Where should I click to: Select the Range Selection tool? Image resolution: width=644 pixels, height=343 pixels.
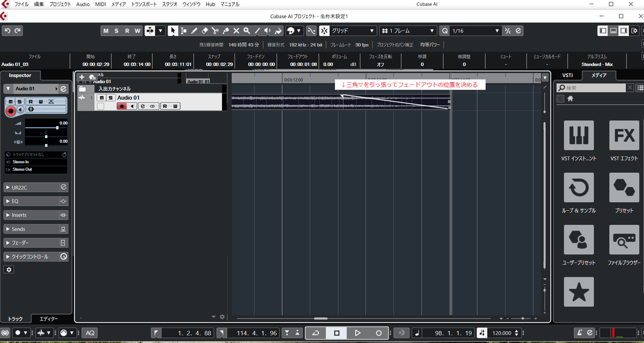pyautogui.click(x=183, y=31)
